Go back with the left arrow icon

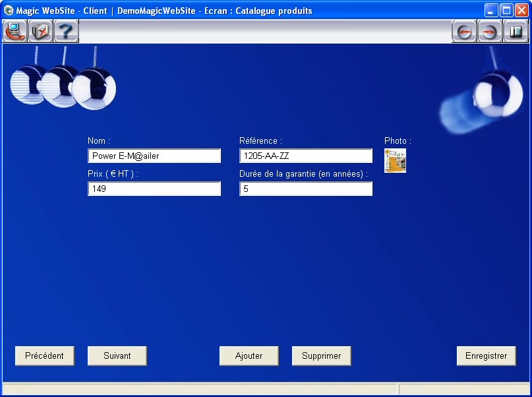(x=465, y=32)
